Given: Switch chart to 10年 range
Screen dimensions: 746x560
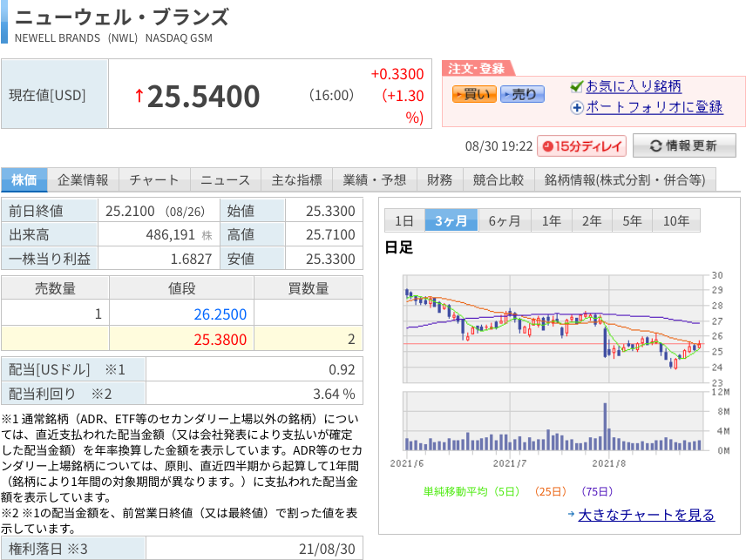Looking at the screenshot, I should point(676,220).
